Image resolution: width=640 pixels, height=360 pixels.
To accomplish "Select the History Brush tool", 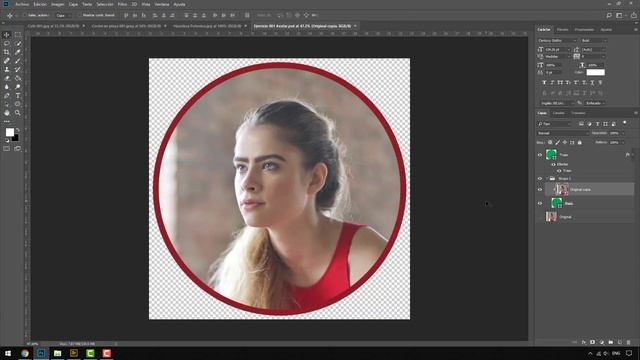I will [x=18, y=69].
